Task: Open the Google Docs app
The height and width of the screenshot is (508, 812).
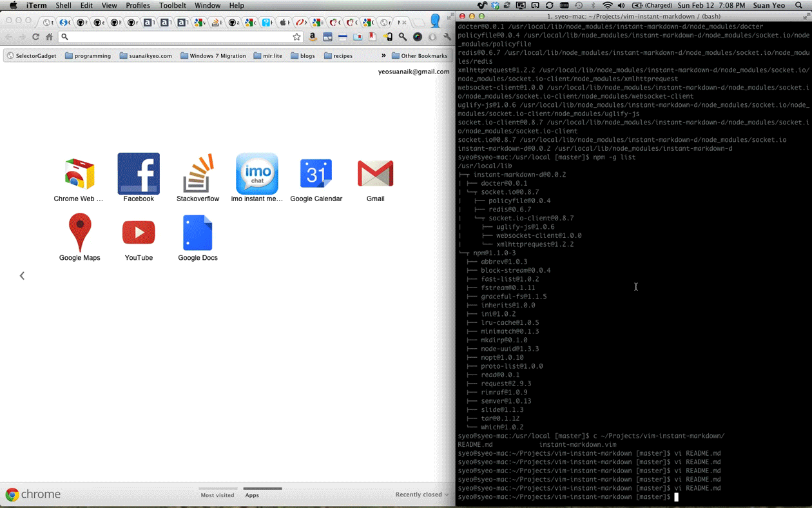Action: pyautogui.click(x=198, y=233)
